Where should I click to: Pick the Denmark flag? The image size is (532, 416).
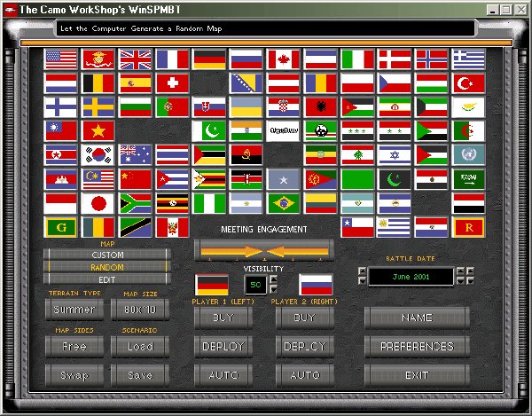395,59
